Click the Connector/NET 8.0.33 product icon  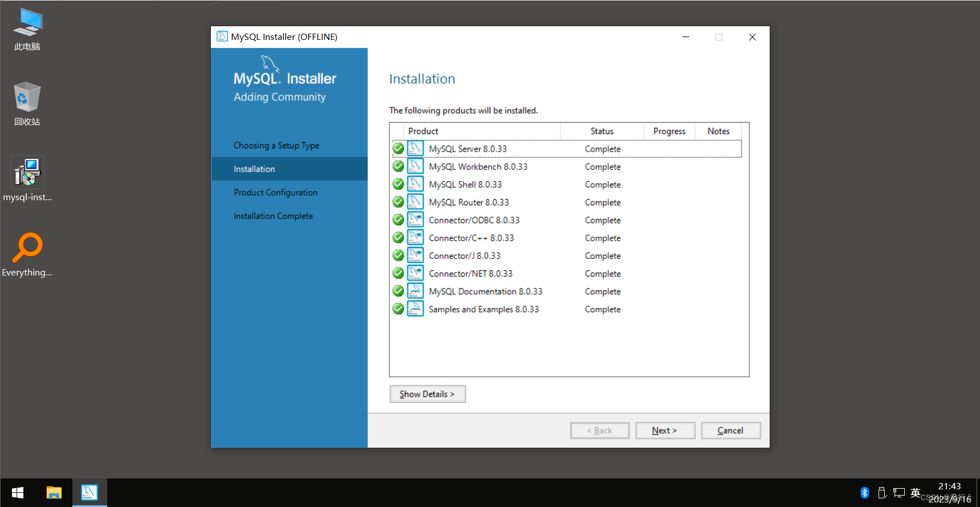(415, 273)
